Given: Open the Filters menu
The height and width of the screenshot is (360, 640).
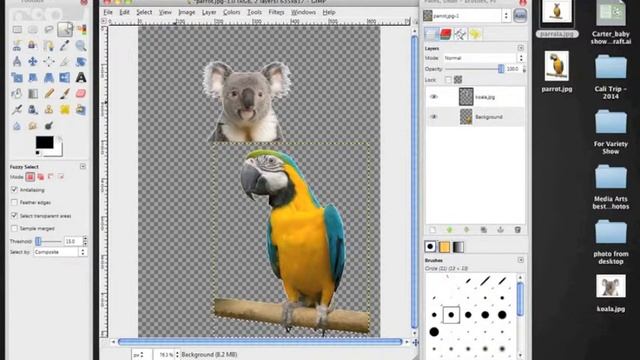Looking at the screenshot, I should (x=276, y=12).
